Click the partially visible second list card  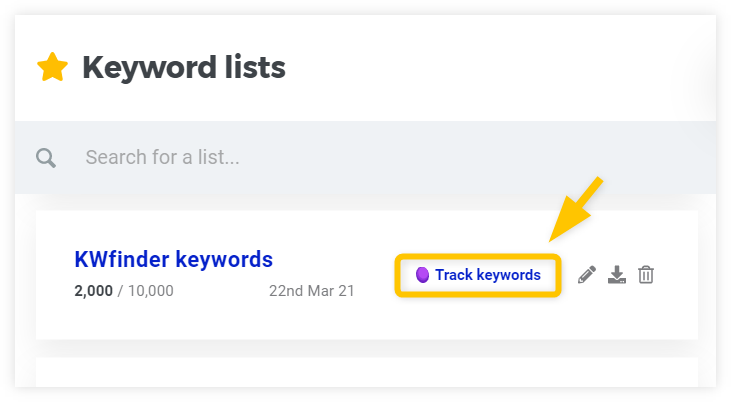(x=367, y=372)
